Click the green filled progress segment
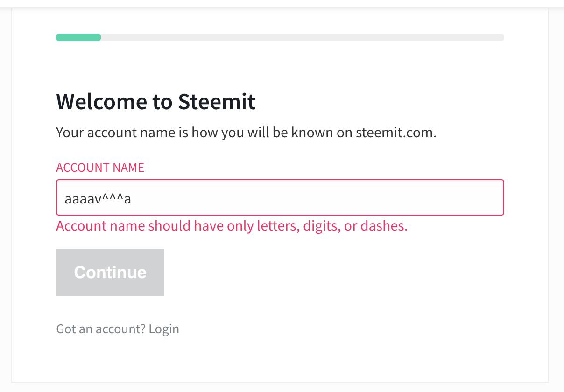Screen dimensions: 564x392 tap(78, 37)
